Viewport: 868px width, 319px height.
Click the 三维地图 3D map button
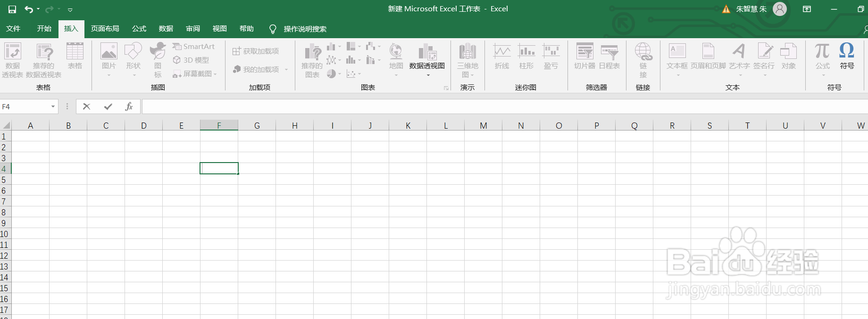[467, 60]
